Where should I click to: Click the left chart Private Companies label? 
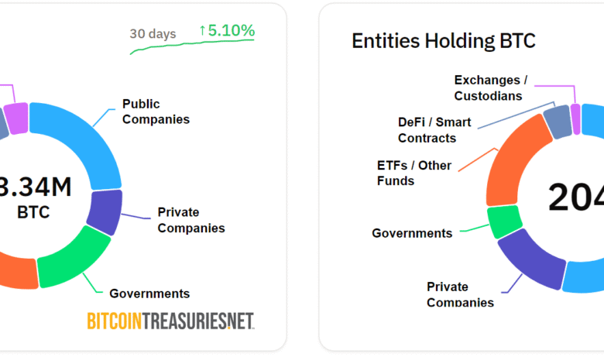point(191,220)
